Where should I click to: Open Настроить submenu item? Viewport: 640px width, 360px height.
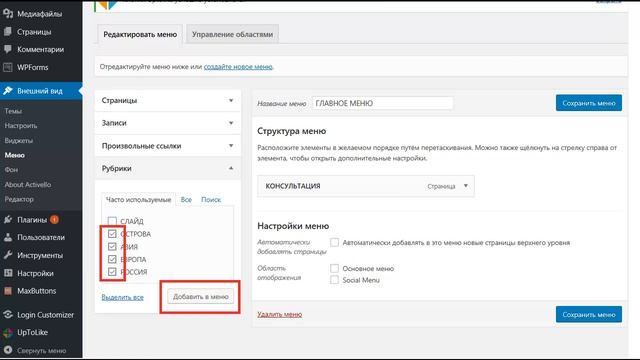pyautogui.click(x=21, y=126)
